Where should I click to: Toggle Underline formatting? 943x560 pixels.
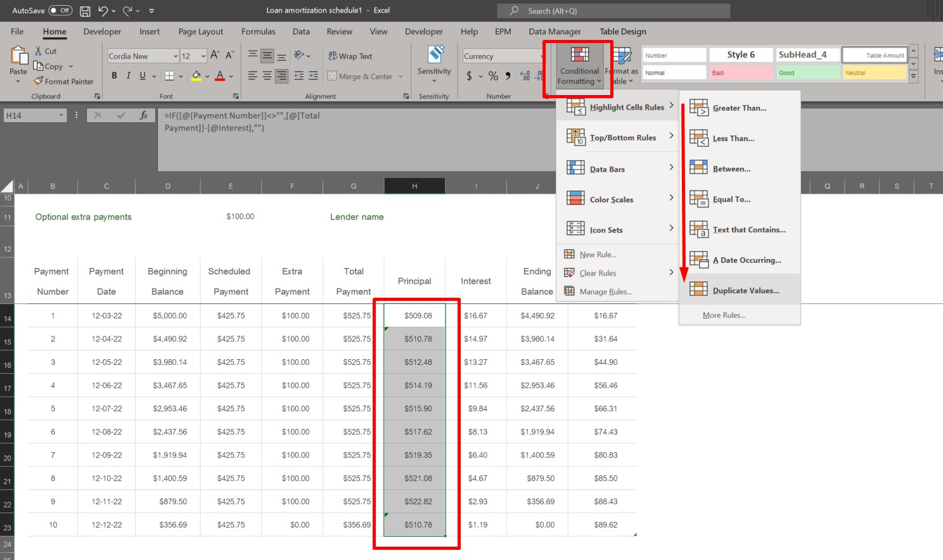pyautogui.click(x=143, y=76)
